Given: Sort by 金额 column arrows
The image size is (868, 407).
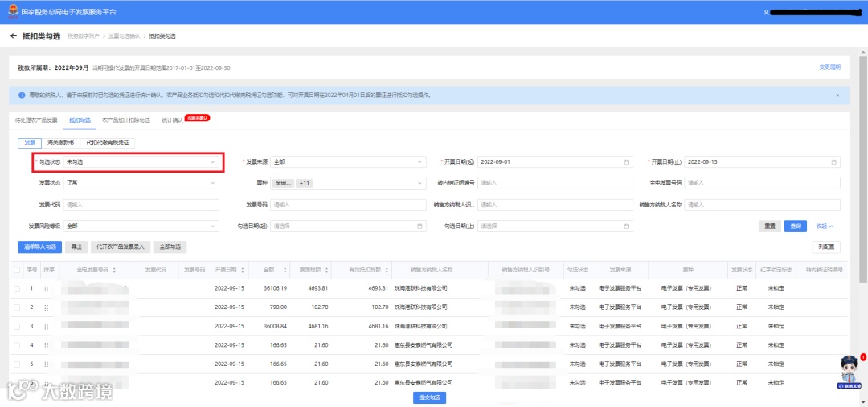Looking at the screenshot, I should pos(285,270).
